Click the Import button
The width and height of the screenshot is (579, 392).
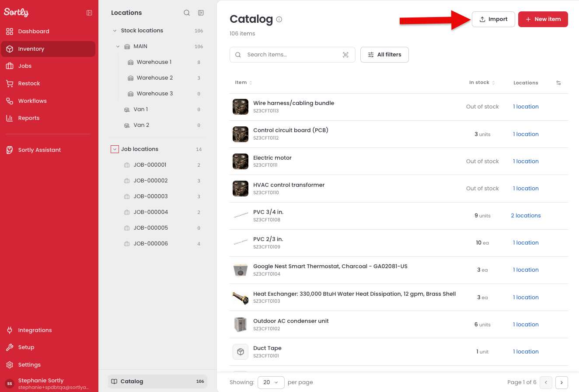point(493,19)
